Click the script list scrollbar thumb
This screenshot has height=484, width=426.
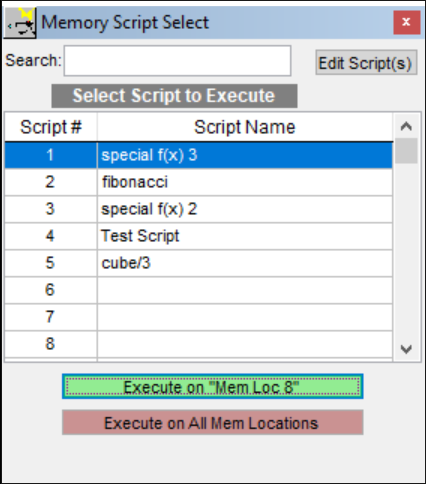pos(406,151)
